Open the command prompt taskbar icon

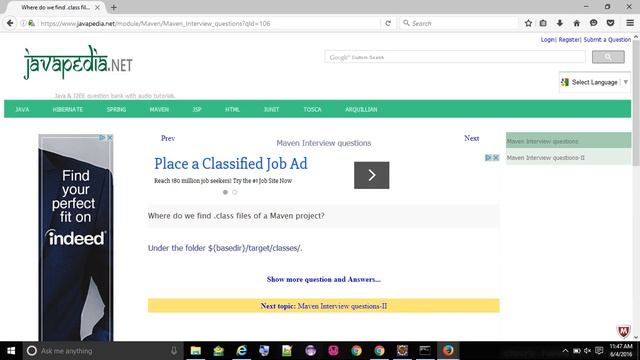click(425, 351)
